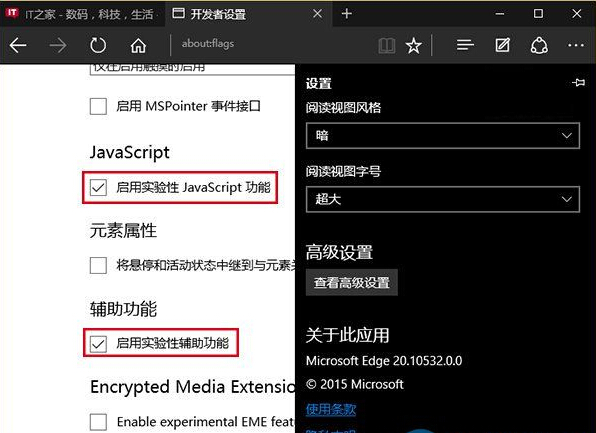This screenshot has width=596, height=433.
Task: Make a web note pen icon
Action: pos(502,46)
